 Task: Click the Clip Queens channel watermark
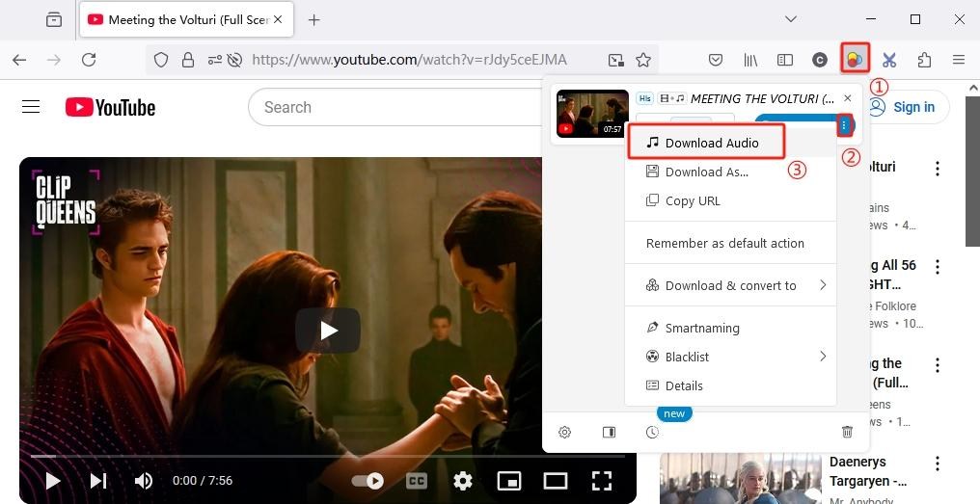pos(66,201)
